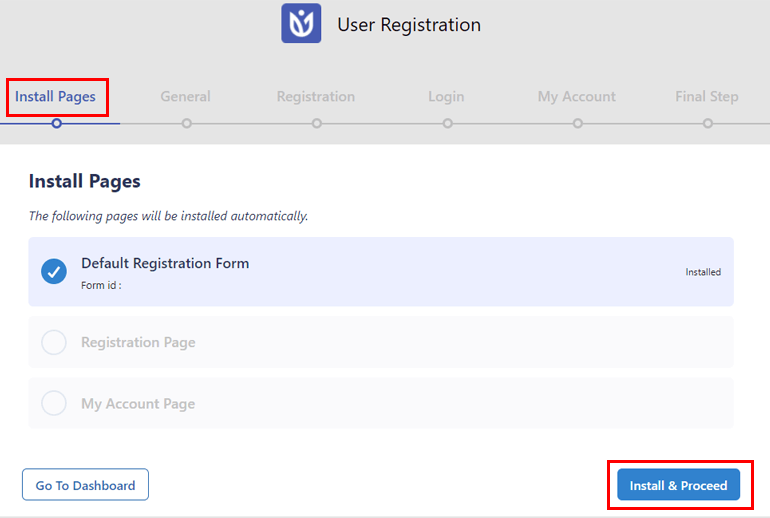Check the Registration Page circle
This screenshot has width=770, height=518.
(54, 343)
